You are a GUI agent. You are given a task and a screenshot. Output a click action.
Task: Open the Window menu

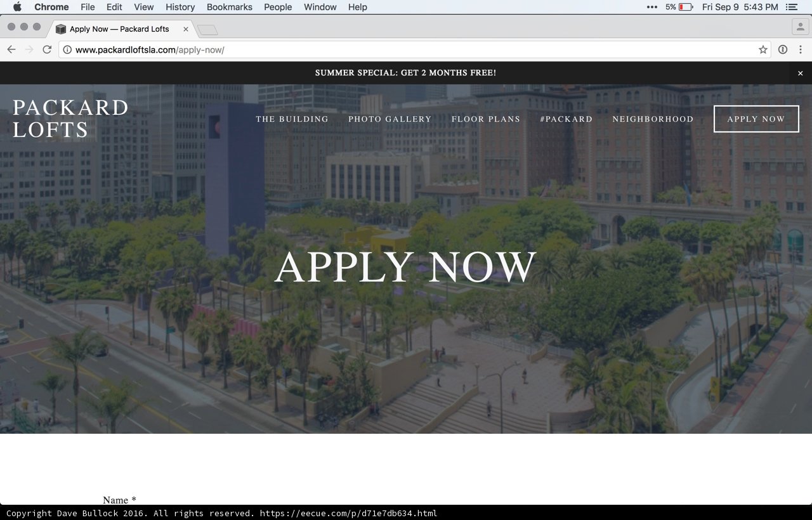click(x=320, y=7)
